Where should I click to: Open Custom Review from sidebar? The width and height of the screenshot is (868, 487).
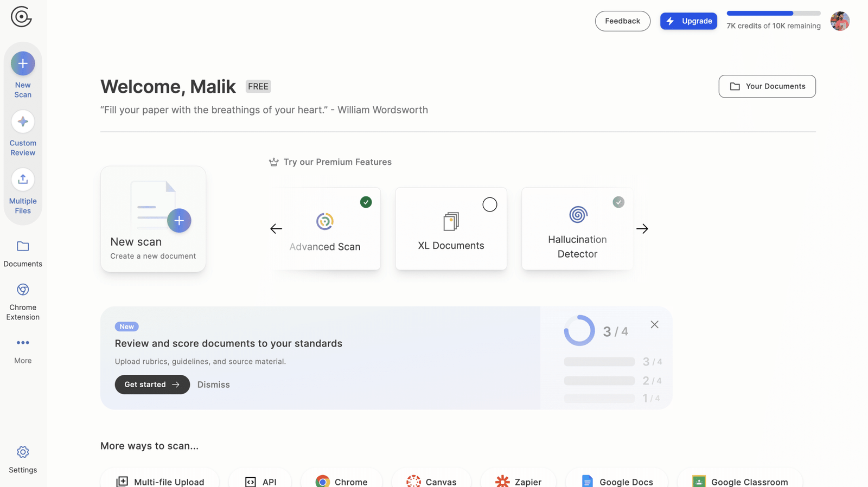[23, 133]
